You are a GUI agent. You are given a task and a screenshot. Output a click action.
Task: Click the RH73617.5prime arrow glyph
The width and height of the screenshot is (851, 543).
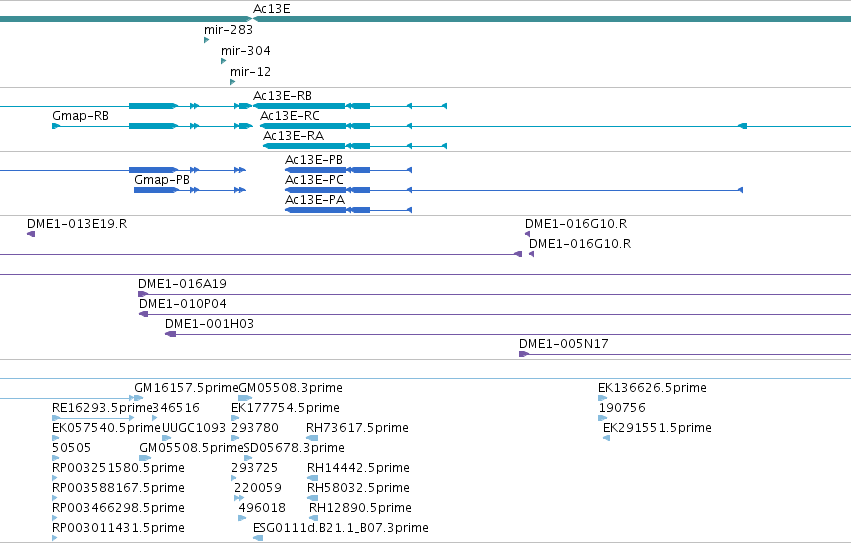point(312,438)
